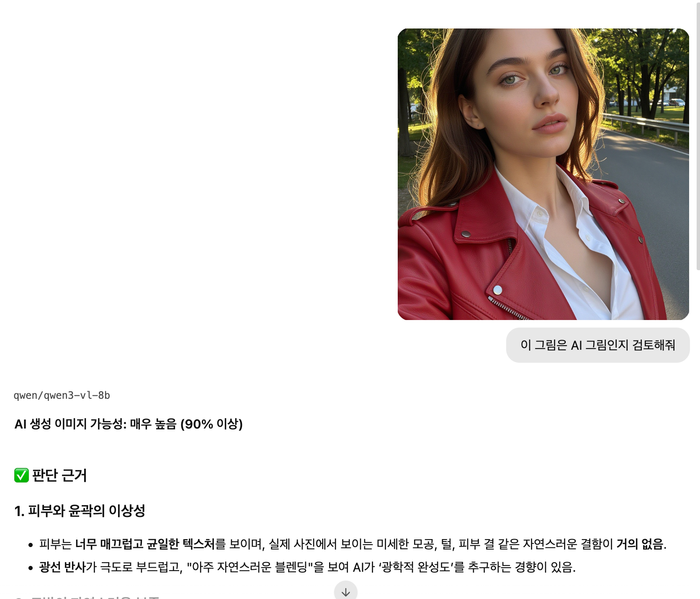Click the green checkmark emoji beside 판단 근거
This screenshot has width=700, height=599.
click(x=21, y=475)
